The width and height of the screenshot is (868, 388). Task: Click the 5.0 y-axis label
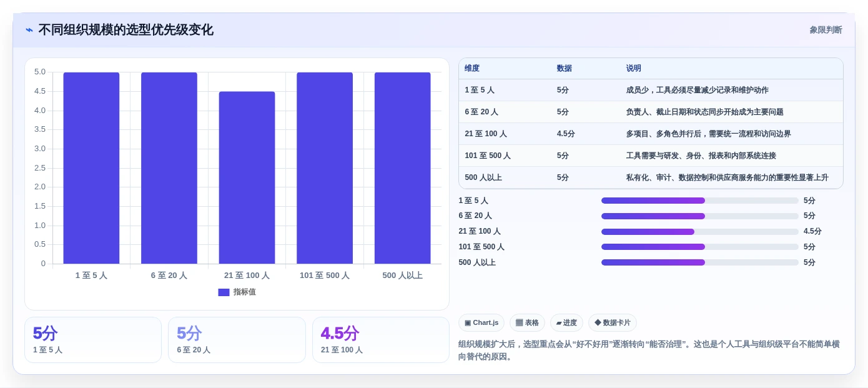pyautogui.click(x=40, y=72)
